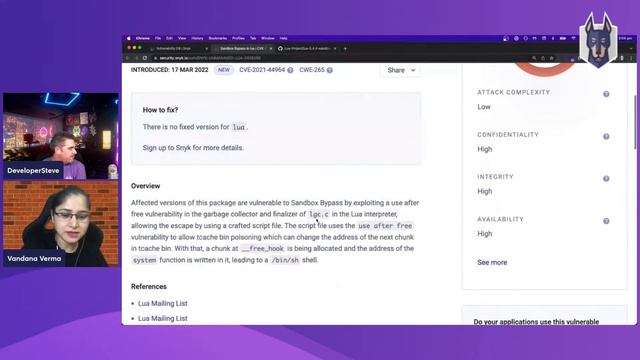
Task: Click the __free_hook code text
Action: (262, 249)
